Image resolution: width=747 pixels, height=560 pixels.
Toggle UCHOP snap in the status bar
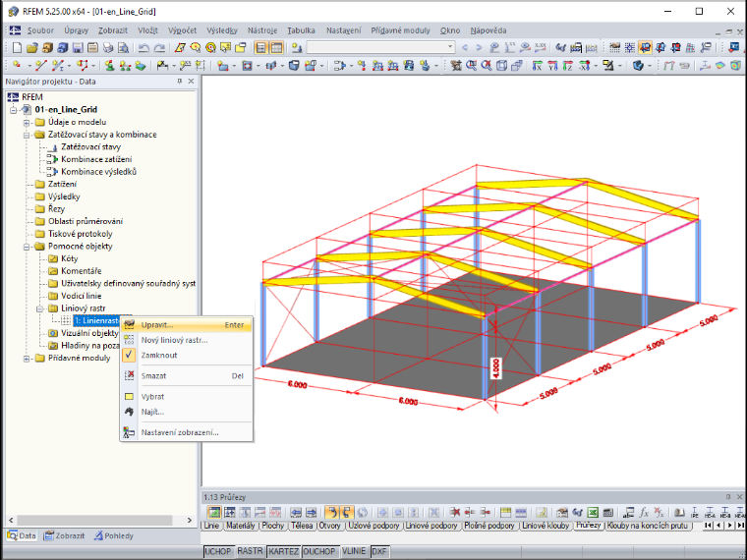[x=218, y=551]
